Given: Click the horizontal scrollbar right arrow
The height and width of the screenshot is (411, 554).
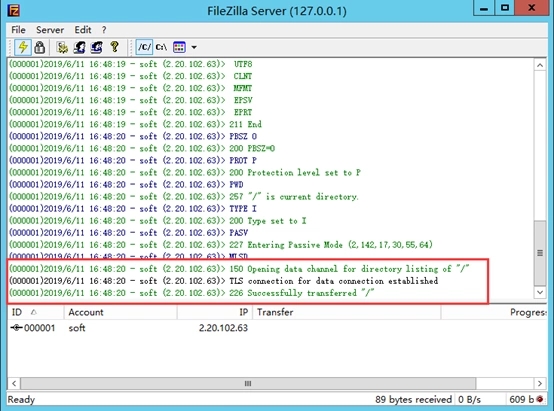Looking at the screenshot, I should click(540, 383).
